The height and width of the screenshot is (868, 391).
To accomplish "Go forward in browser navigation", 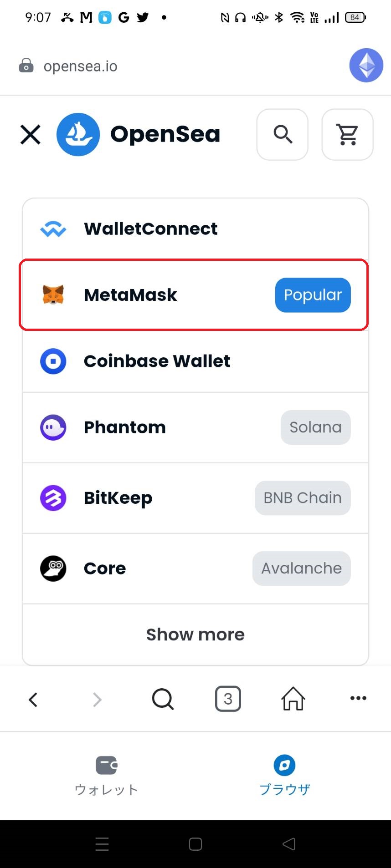I will click(97, 699).
